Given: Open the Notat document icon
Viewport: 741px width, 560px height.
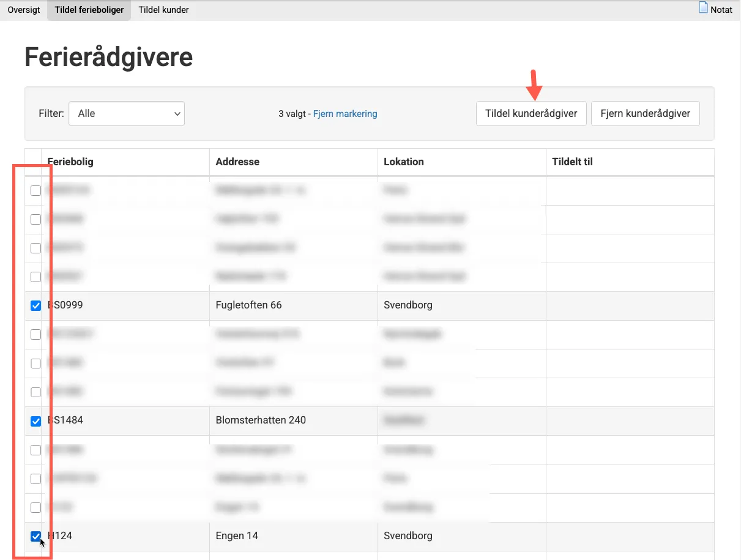Looking at the screenshot, I should pyautogui.click(x=704, y=9).
